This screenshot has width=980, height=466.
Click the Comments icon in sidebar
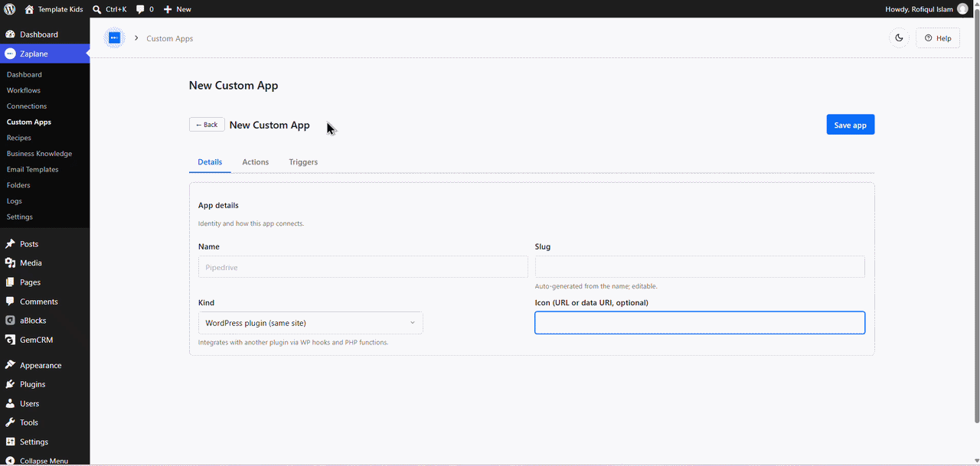tap(10, 301)
